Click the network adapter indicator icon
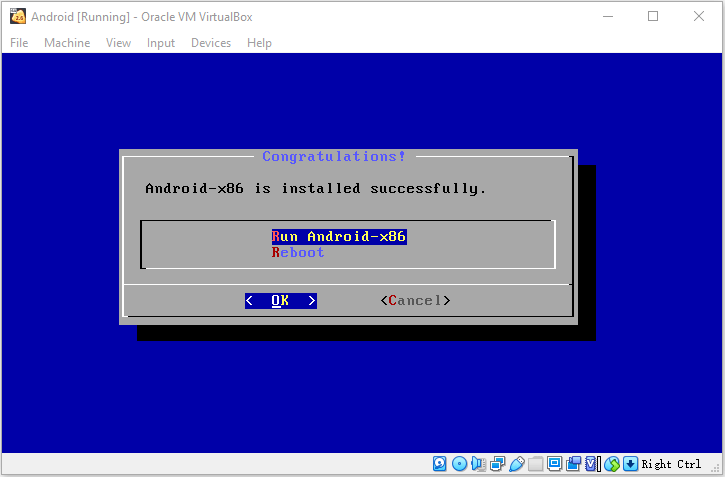The image size is (725, 477). (x=498, y=463)
